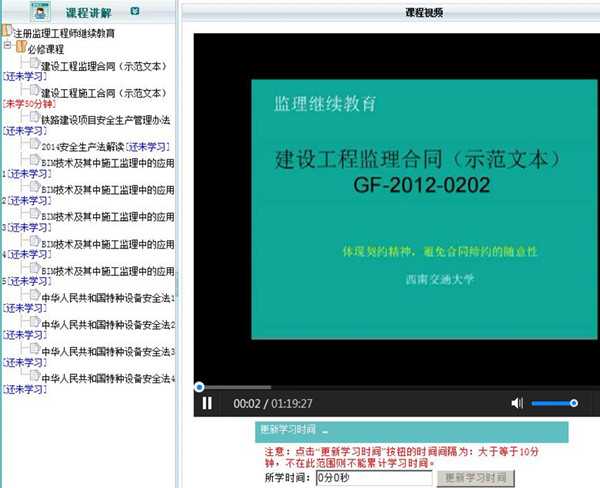Click page icon beside 中华人民共和国特种设备安全法3
Viewport: 600px width, 488px height.
[x=35, y=348]
